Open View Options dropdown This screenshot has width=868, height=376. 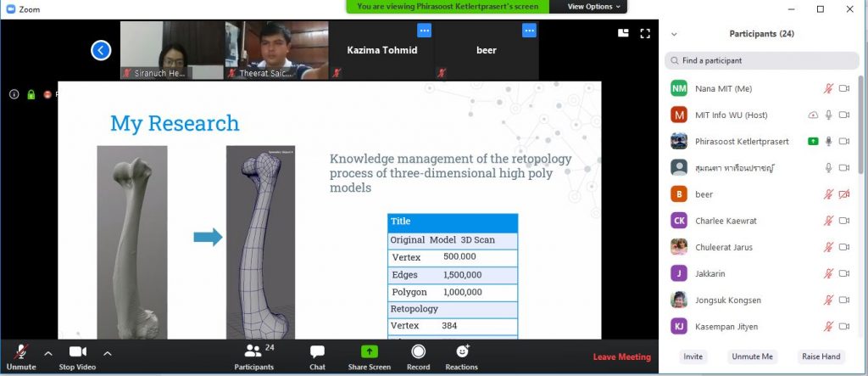point(593,6)
